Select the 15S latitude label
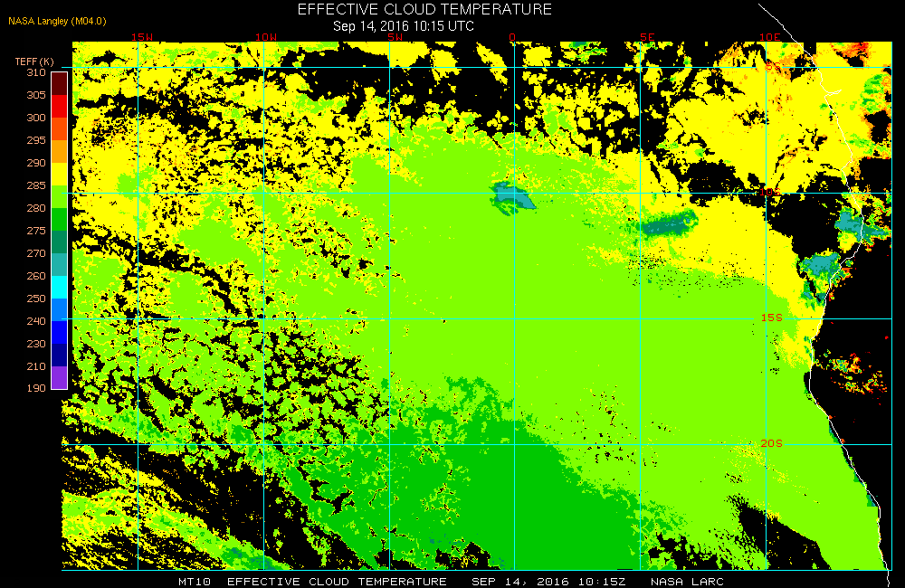 point(772,318)
